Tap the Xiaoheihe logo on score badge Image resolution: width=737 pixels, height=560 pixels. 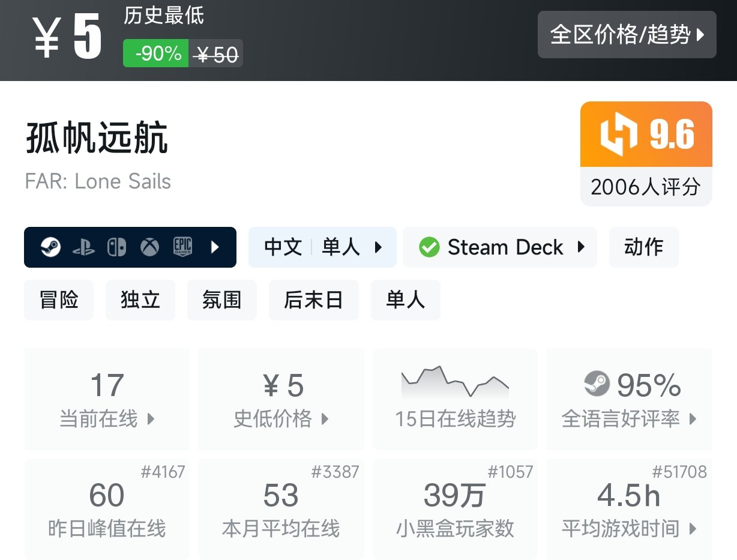619,134
